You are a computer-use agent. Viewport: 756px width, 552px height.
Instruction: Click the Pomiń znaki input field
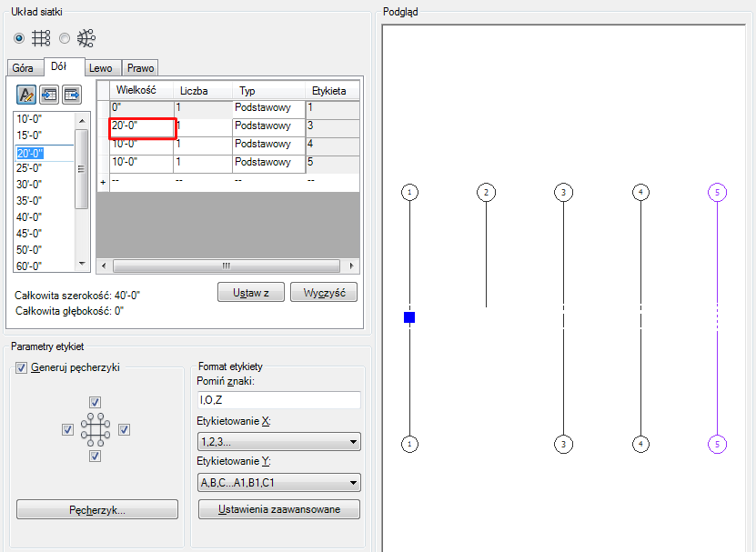278,400
